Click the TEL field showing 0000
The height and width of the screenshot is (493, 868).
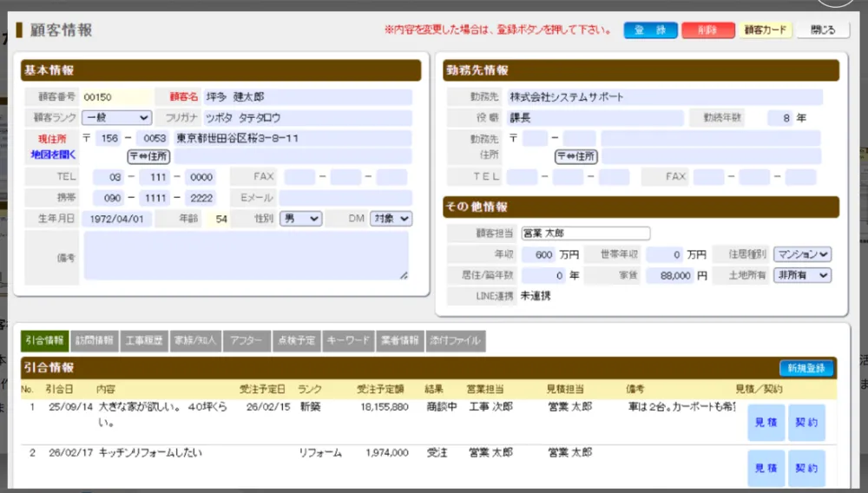pyautogui.click(x=201, y=177)
